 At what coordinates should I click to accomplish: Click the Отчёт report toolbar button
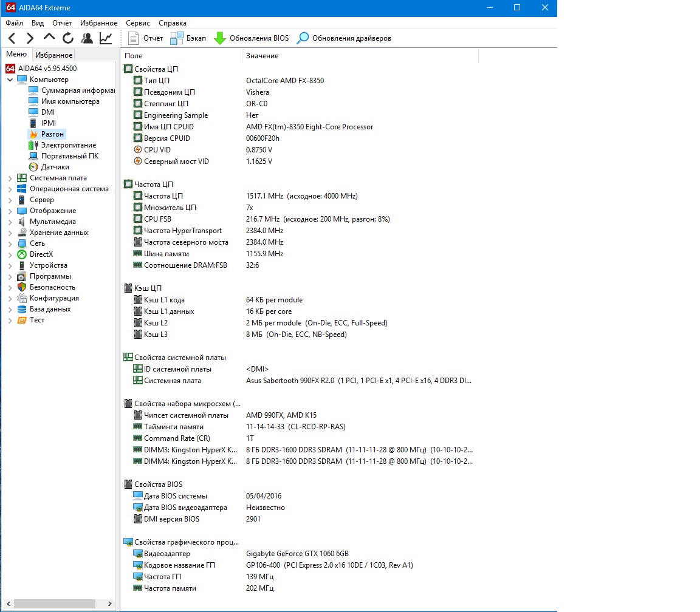[x=146, y=38]
